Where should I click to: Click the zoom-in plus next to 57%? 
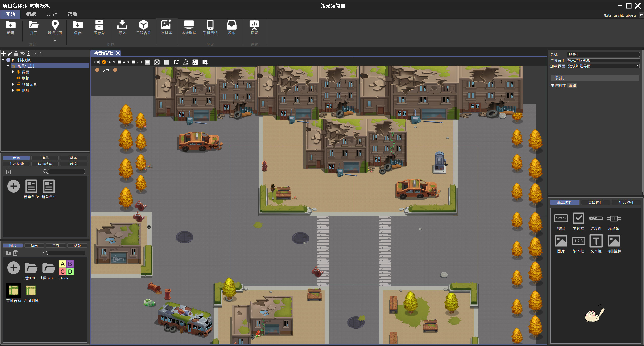click(x=115, y=70)
